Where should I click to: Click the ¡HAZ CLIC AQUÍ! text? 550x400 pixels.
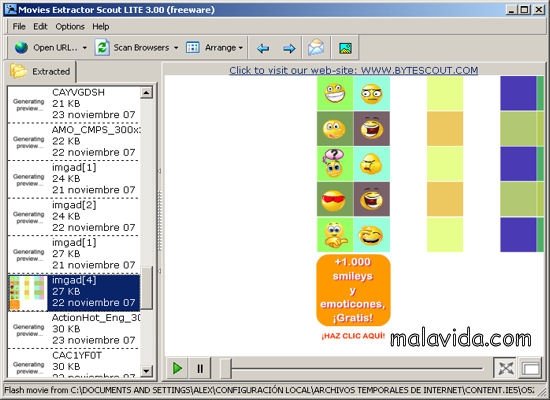(353, 336)
